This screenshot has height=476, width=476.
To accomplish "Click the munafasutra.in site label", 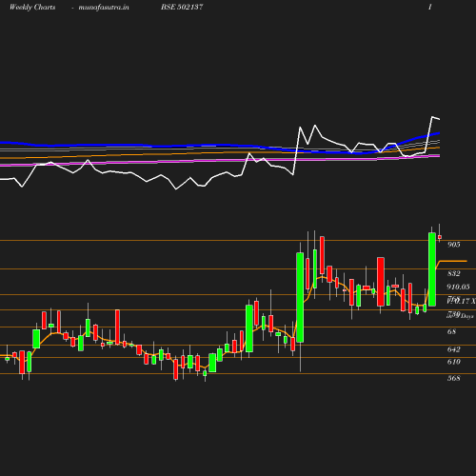I will (104, 7).
